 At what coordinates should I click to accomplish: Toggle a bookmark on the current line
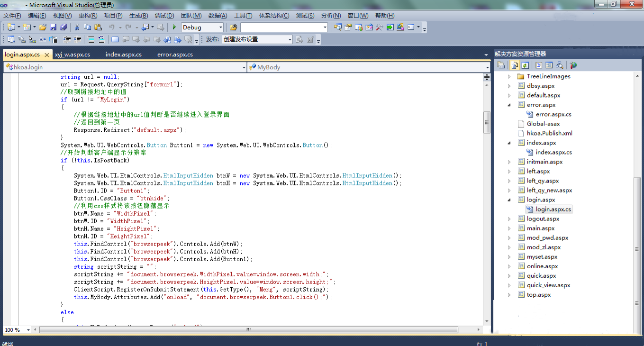(115, 39)
